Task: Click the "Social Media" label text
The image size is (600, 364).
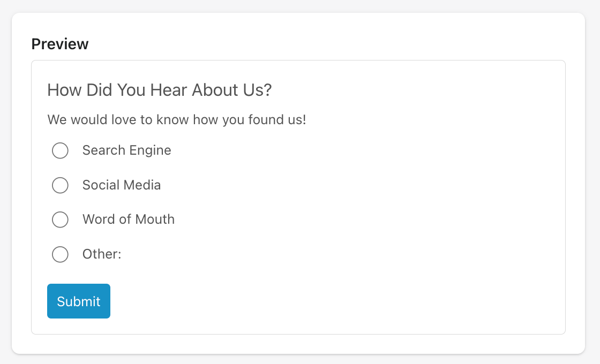Action: [x=122, y=185]
